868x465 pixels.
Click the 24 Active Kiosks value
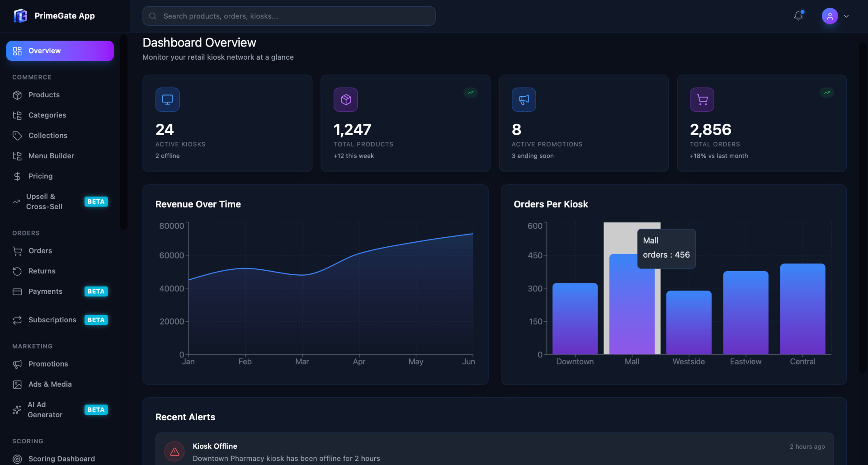click(x=165, y=130)
